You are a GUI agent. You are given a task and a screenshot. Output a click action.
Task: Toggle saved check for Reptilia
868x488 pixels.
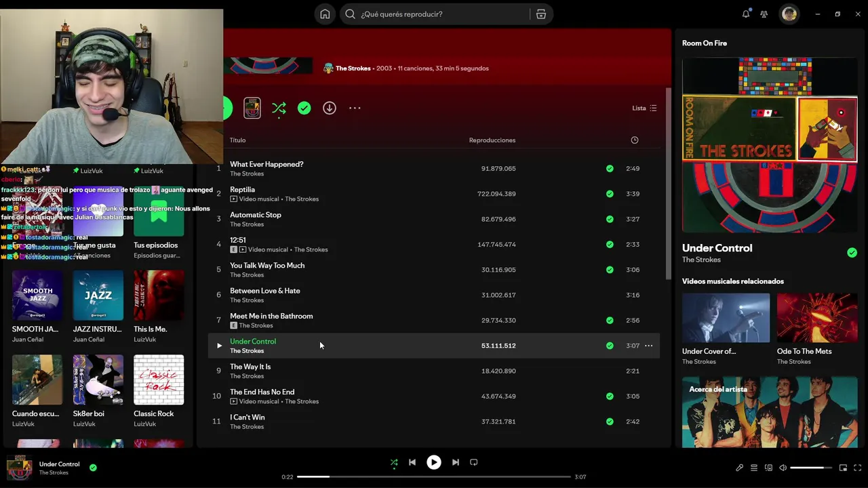pyautogui.click(x=610, y=194)
